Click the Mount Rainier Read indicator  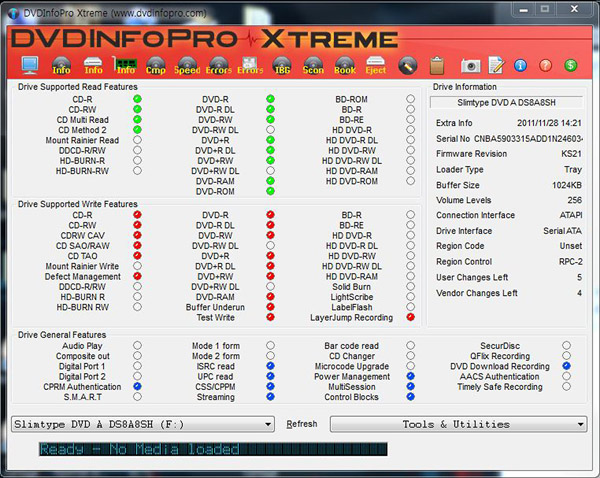(x=137, y=140)
